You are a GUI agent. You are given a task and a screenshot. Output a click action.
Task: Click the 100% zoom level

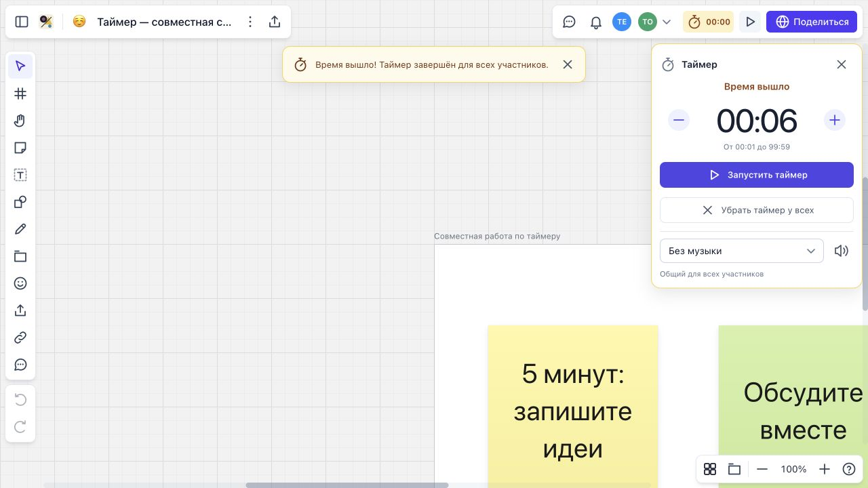[793, 469]
